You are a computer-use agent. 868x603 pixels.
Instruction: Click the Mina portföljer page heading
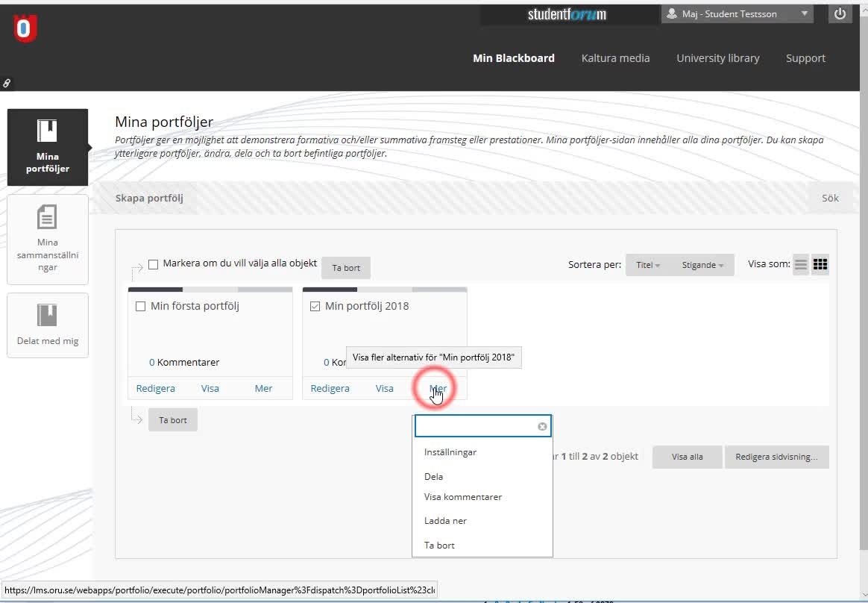(x=164, y=122)
